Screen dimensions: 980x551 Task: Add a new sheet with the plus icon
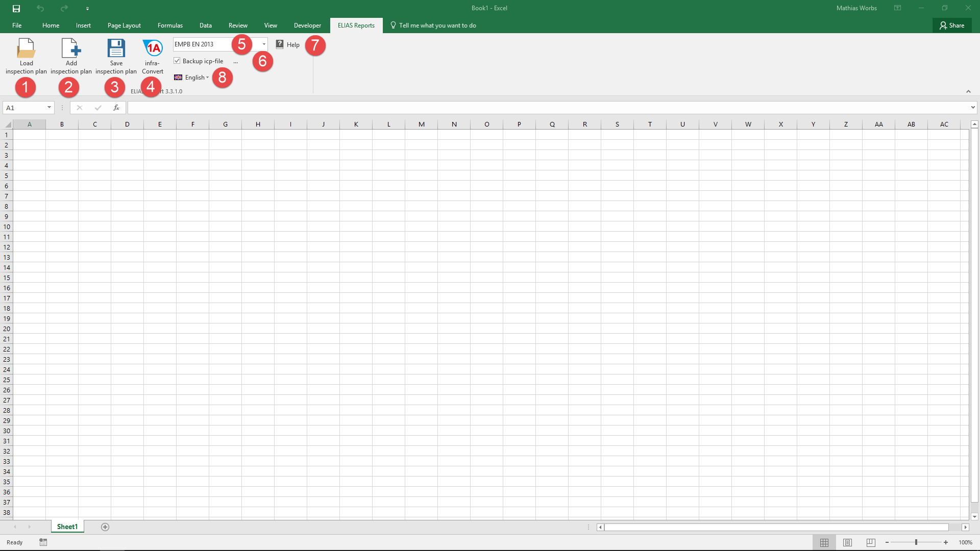[x=105, y=527]
